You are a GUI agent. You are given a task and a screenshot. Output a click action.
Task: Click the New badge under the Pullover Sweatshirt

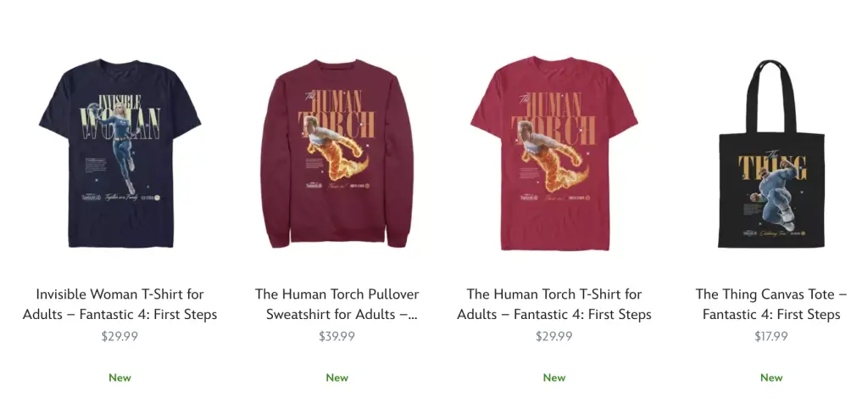tap(337, 378)
